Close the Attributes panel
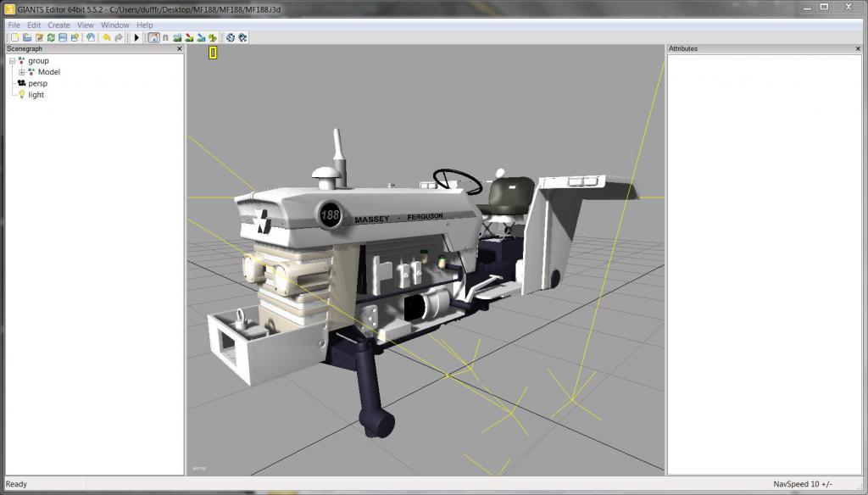868x495 pixels. click(858, 48)
